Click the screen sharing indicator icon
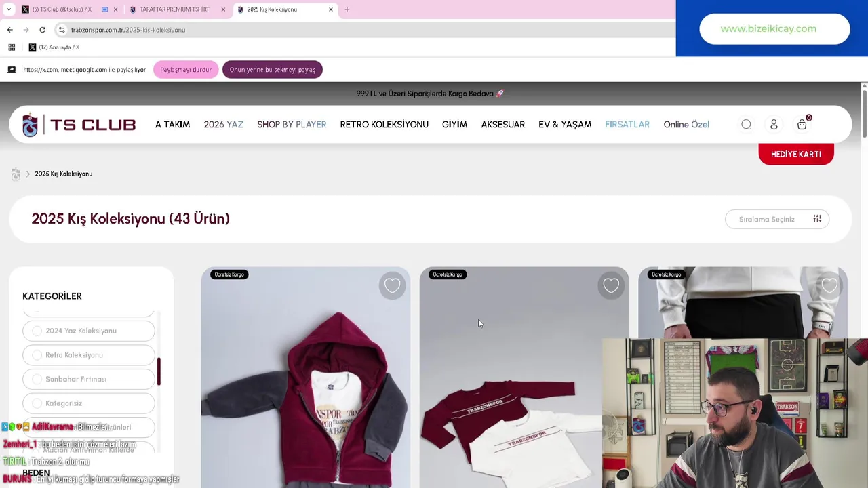This screenshot has width=868, height=488. [12, 70]
